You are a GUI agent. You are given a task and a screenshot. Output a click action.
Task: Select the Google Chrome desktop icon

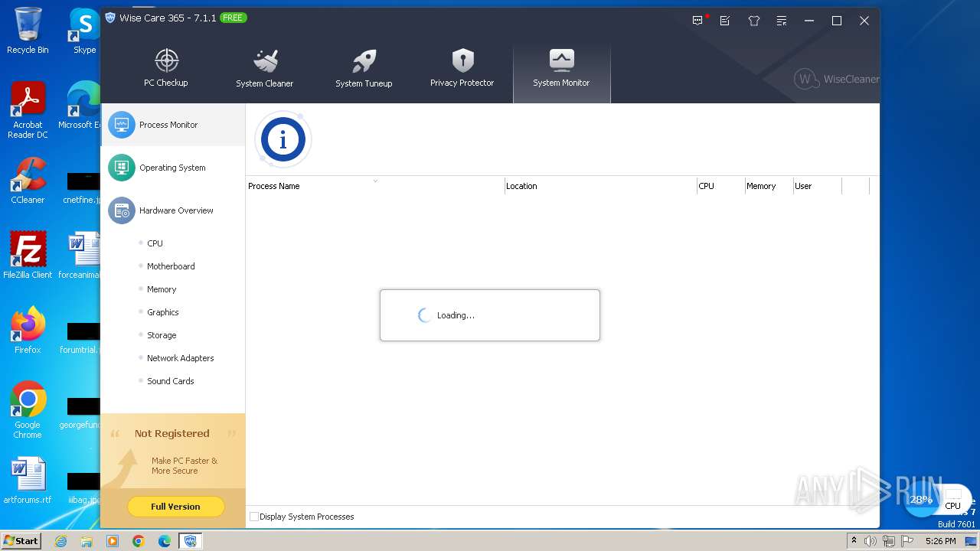28,409
